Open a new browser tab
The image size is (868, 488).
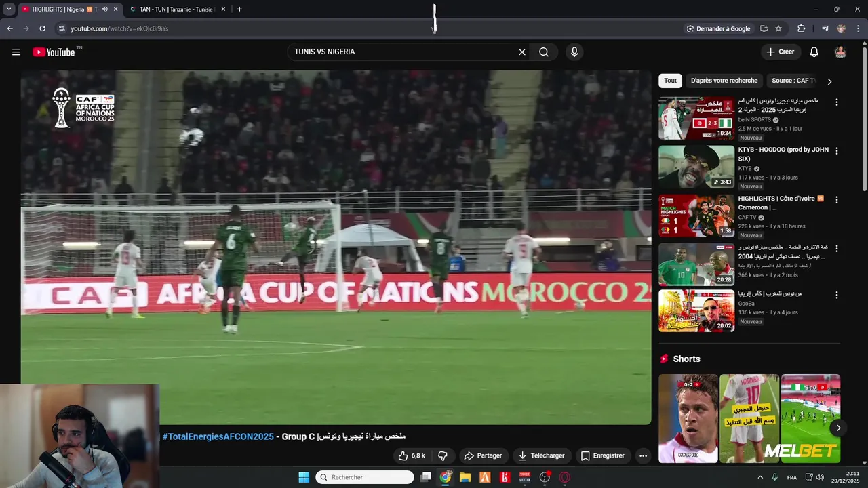click(239, 9)
